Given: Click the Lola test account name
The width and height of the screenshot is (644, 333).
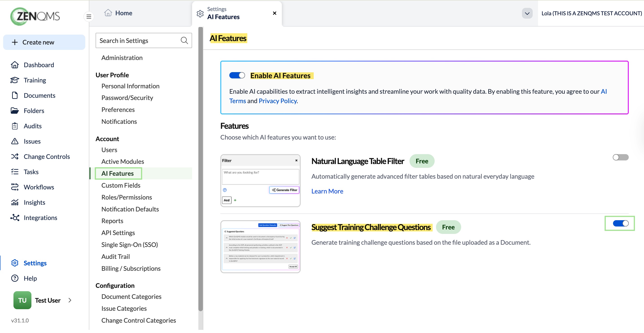Looking at the screenshot, I should (x=591, y=13).
